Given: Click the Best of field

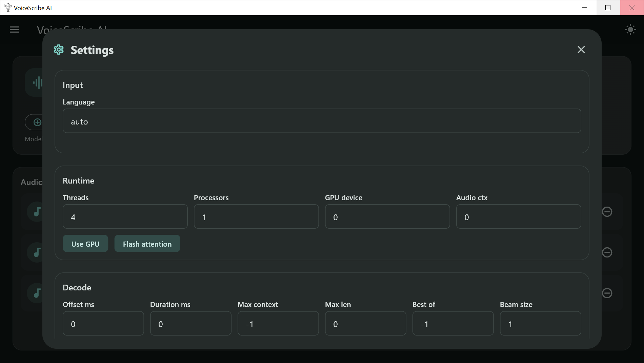Looking at the screenshot, I should pyautogui.click(x=453, y=323).
